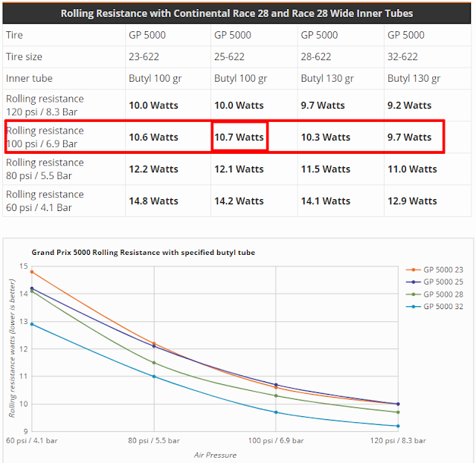The height and width of the screenshot is (463, 476).
Task: Click the '60 psi / 4.1 bar' axis label
Action: point(32,441)
